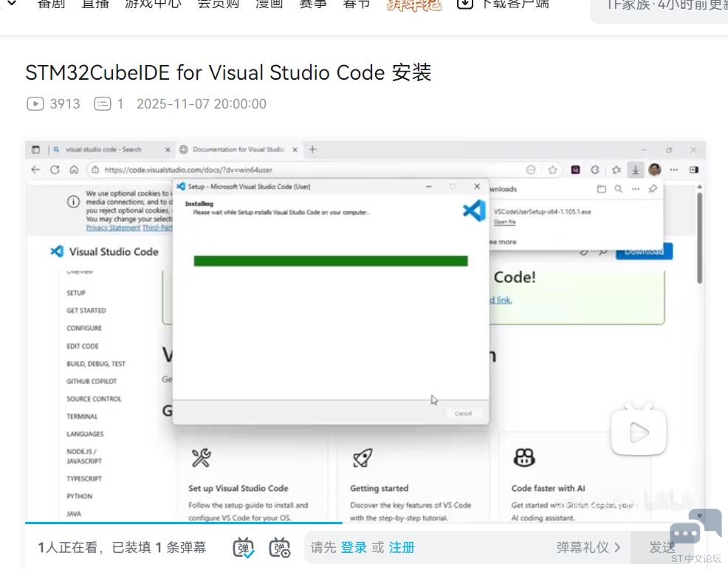Image resolution: width=728 pixels, height=570 pixels.
Task: Open 会员购 in the top navigation
Action: [219, 4]
